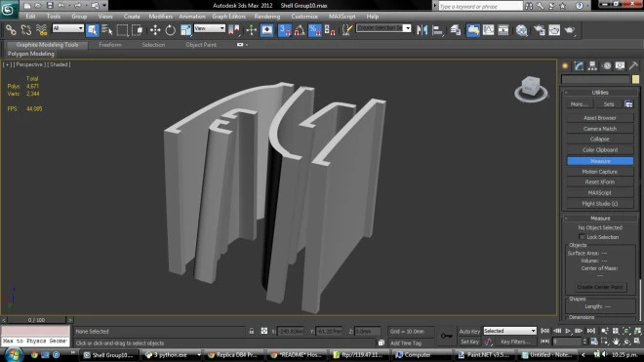Switch to the Motion panel tab
Screen dimensions: 644x362
[607, 65]
